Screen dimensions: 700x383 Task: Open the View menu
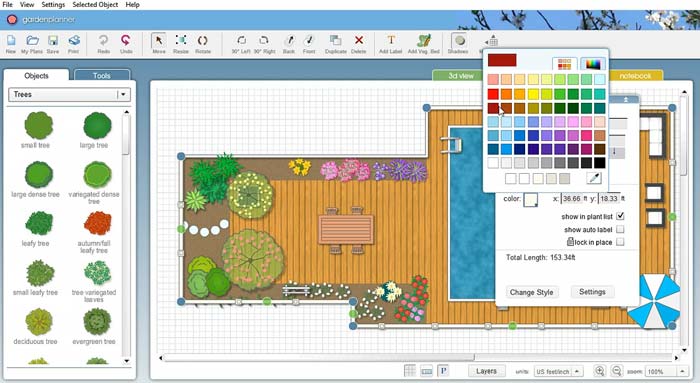pos(27,4)
